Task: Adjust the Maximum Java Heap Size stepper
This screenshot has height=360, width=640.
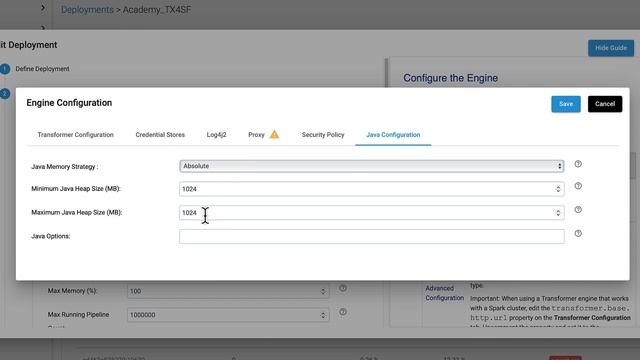Action: (558, 213)
